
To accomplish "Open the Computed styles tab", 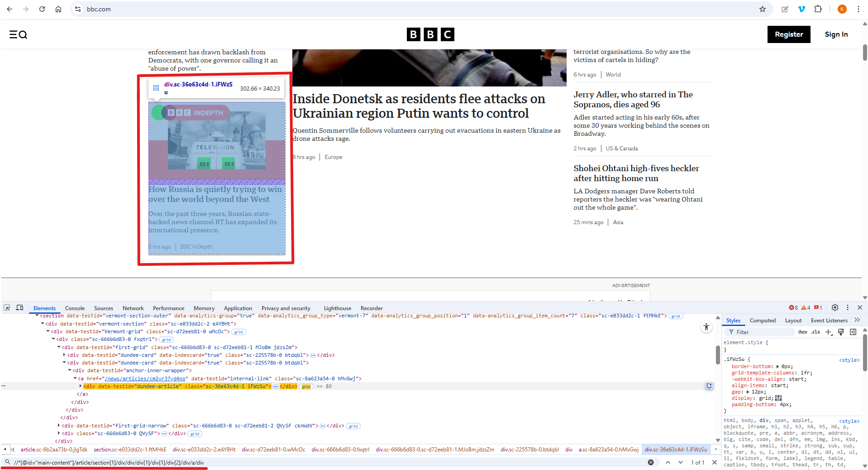I will (763, 320).
